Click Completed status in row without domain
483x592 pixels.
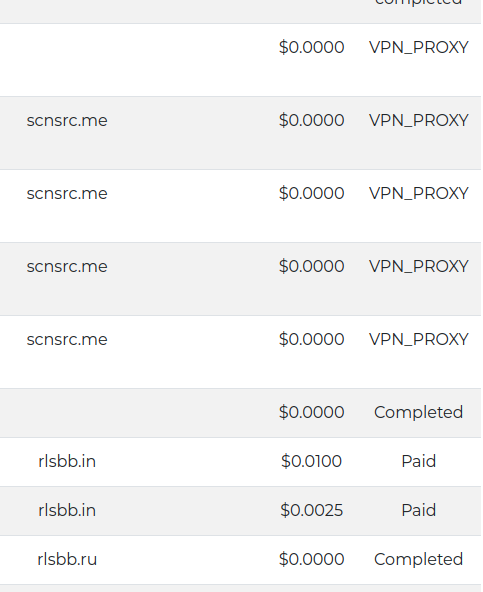click(418, 412)
